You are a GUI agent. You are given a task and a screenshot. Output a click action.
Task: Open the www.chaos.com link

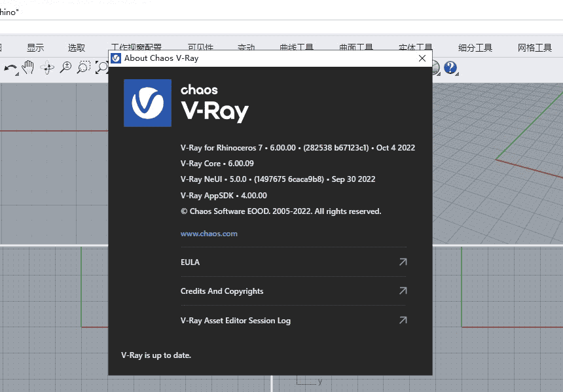click(x=209, y=233)
